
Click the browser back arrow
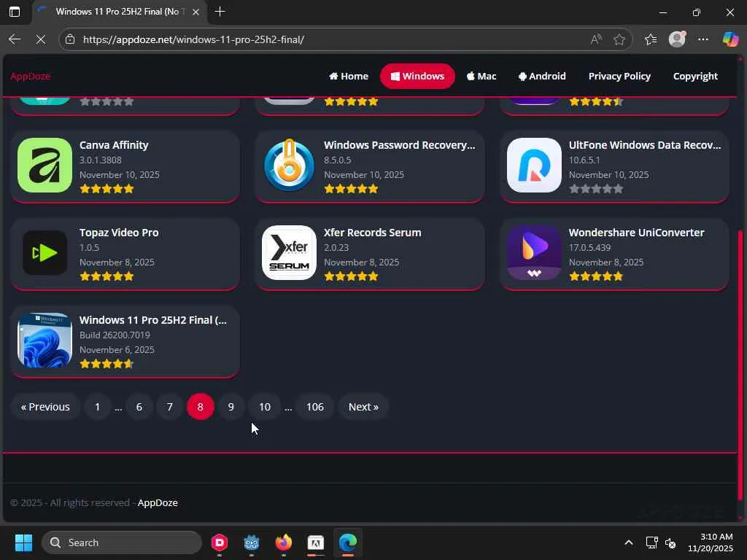point(15,39)
